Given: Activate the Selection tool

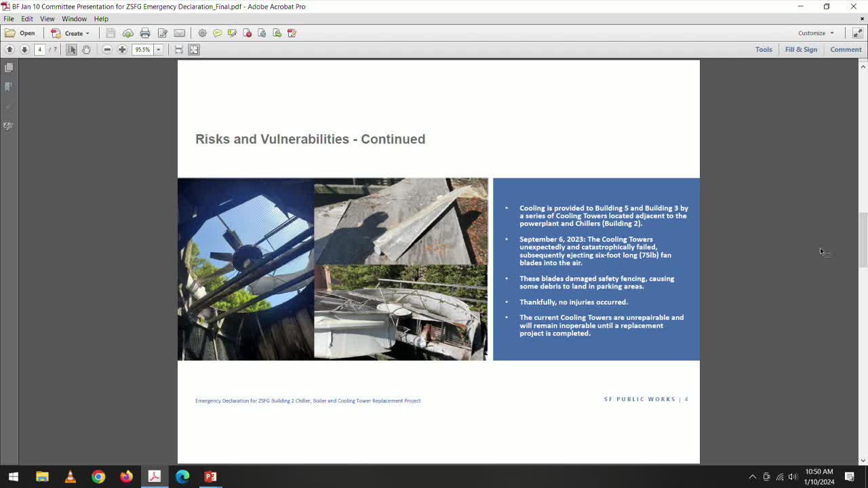Looking at the screenshot, I should click(71, 49).
